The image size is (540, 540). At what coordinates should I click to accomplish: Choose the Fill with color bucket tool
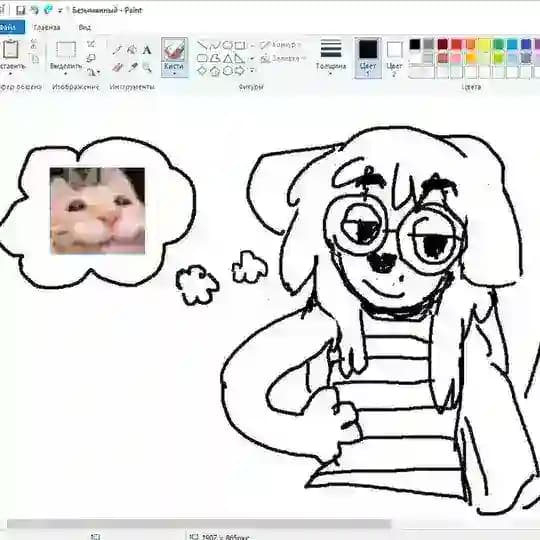point(132,50)
